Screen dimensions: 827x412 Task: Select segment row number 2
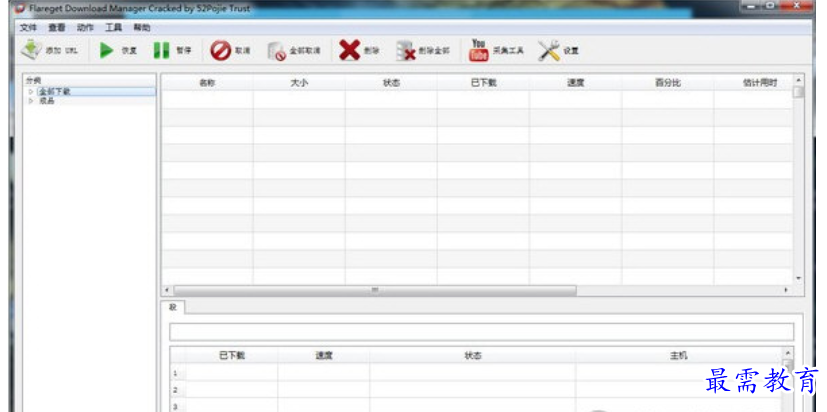177,390
